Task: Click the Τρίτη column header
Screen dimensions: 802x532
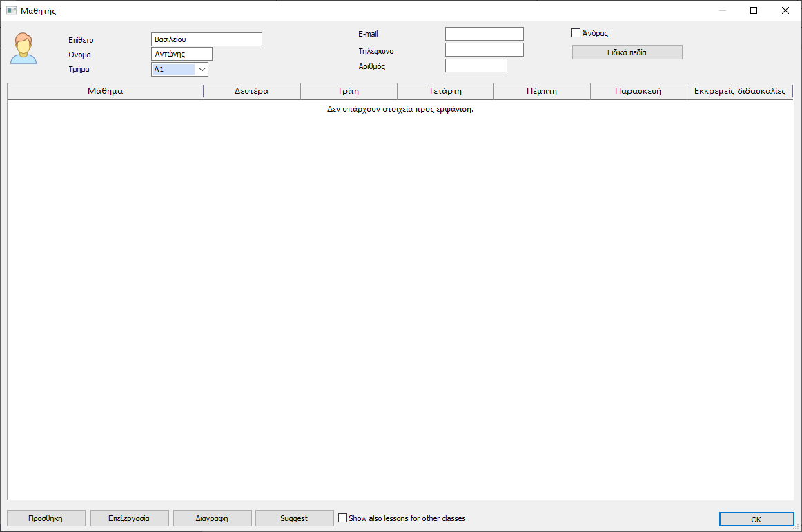Action: click(349, 91)
